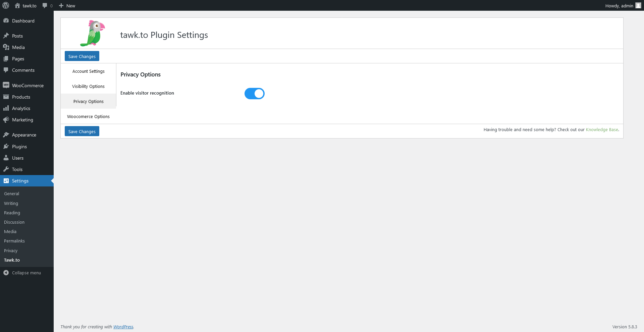
Task: Click the admin avatar icon
Action: [638, 5]
